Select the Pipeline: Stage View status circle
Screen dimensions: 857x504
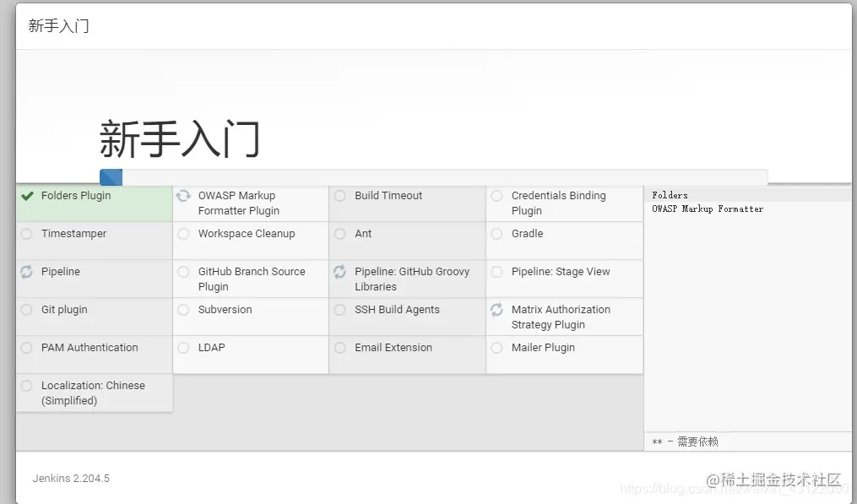(x=496, y=272)
